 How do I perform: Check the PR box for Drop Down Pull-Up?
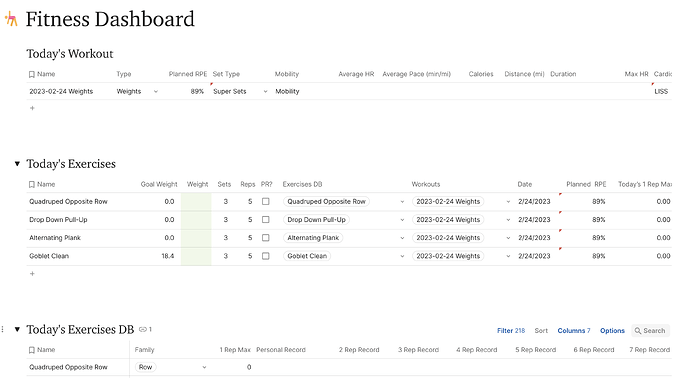tap(266, 220)
